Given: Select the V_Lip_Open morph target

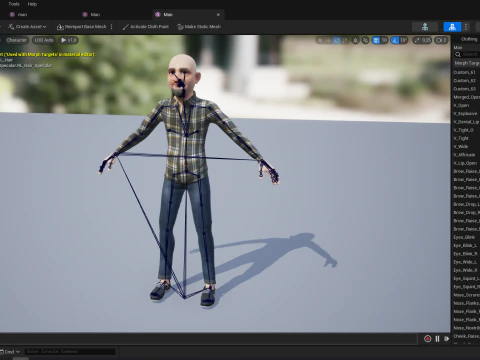Looking at the screenshot, I should pos(465,163).
